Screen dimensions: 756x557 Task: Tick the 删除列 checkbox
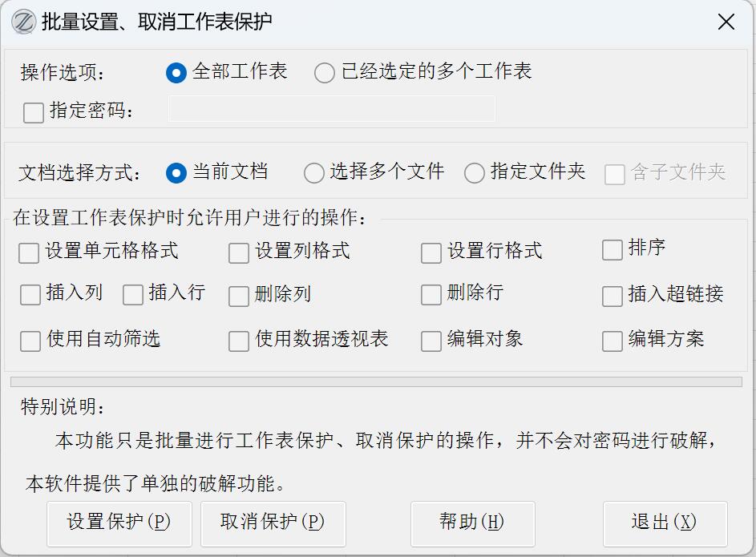(239, 297)
